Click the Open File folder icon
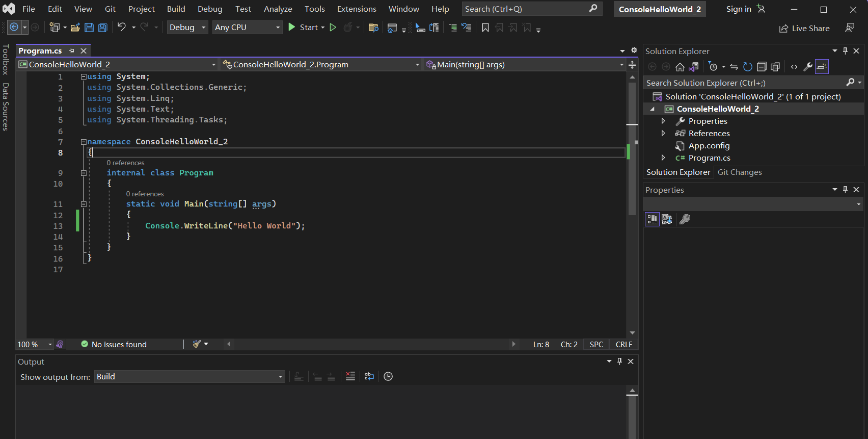The height and width of the screenshot is (439, 868). (x=75, y=28)
